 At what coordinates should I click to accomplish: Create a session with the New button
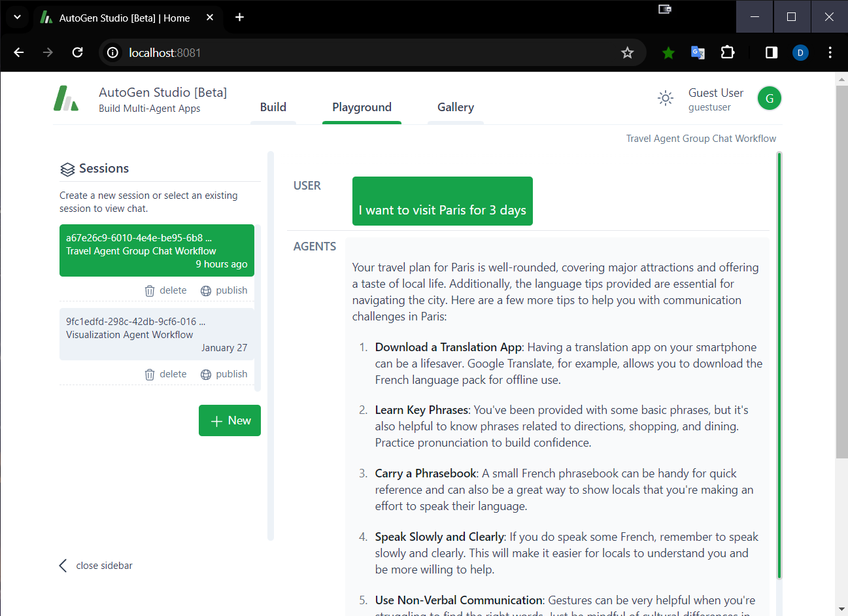pyautogui.click(x=229, y=420)
